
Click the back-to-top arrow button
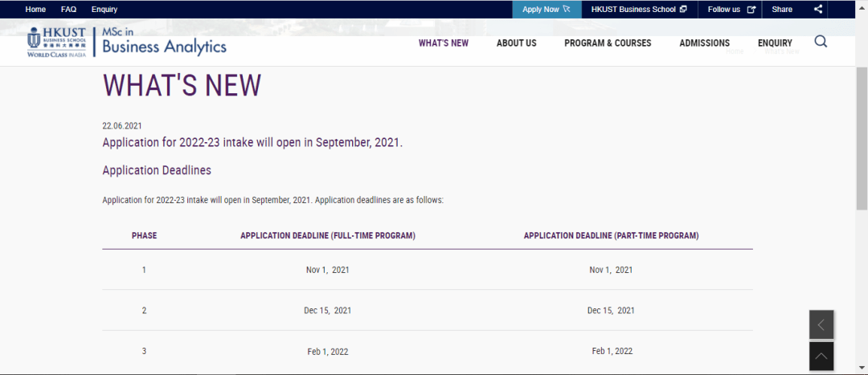821,357
